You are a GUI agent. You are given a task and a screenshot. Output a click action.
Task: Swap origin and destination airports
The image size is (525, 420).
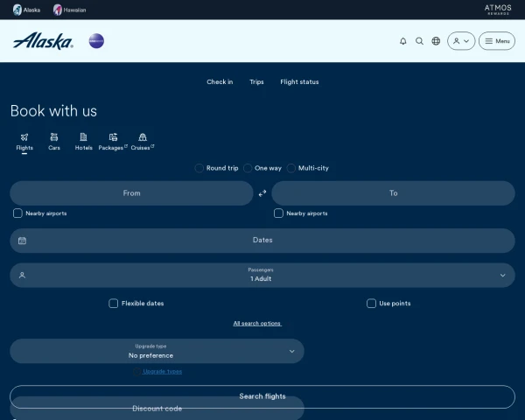[262, 193]
